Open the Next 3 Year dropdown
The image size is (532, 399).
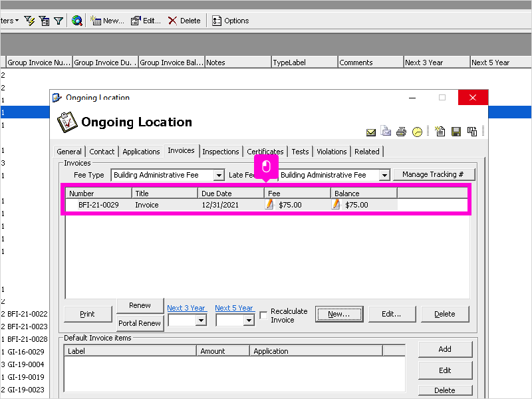201,320
